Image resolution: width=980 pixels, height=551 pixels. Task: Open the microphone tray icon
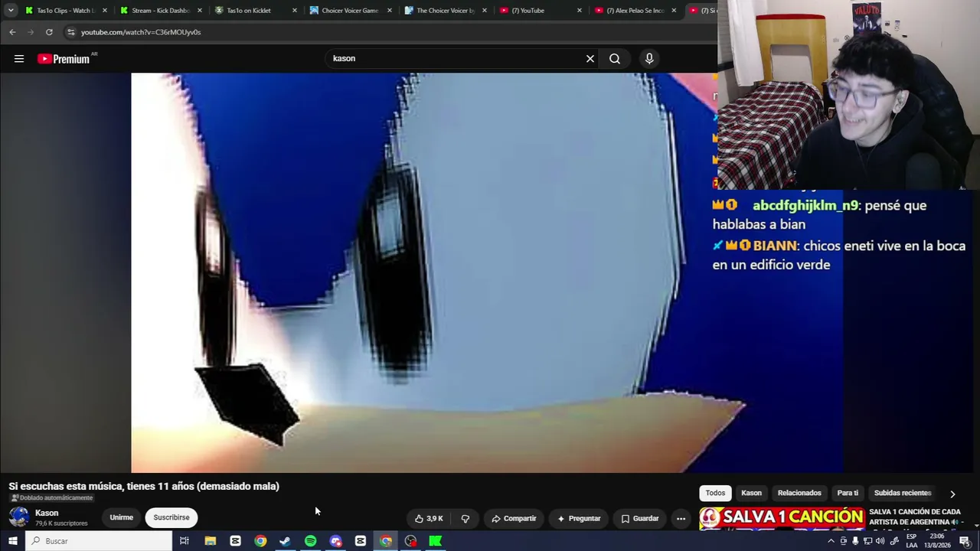855,541
